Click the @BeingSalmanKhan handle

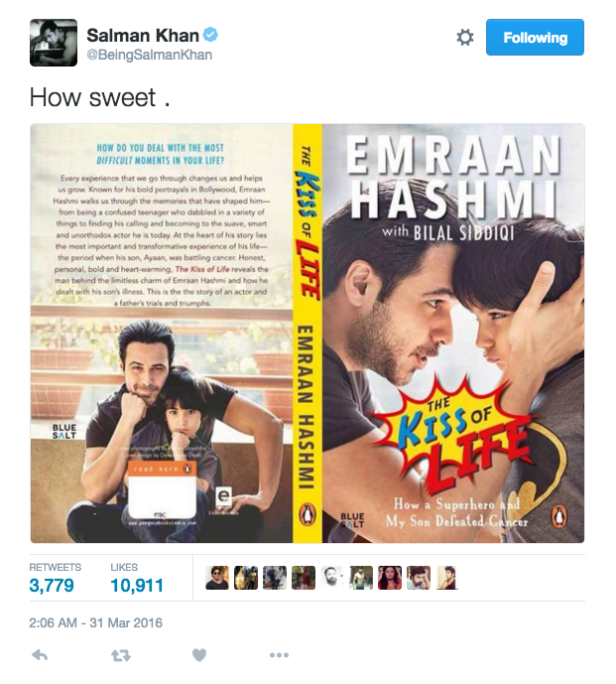coord(150,55)
